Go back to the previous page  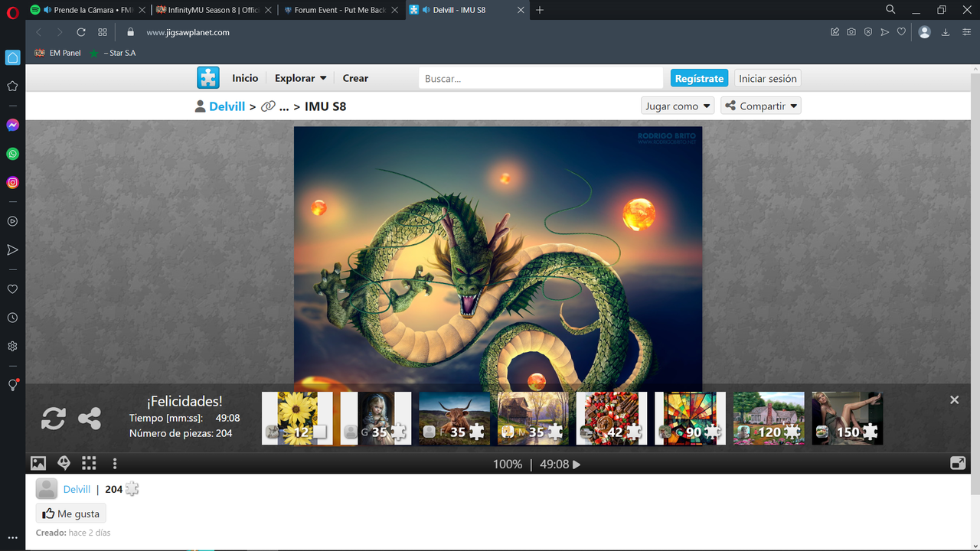click(38, 32)
